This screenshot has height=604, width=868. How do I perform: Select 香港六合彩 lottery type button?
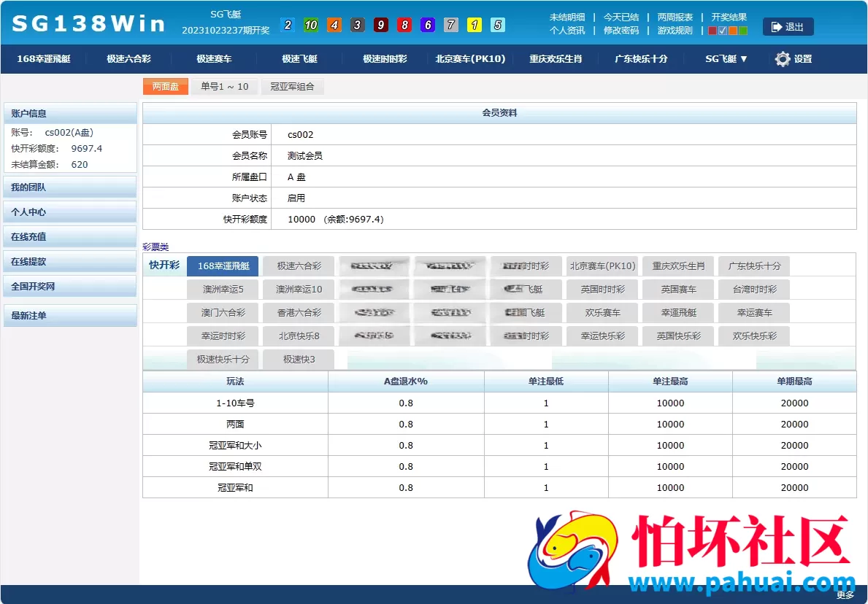pyautogui.click(x=299, y=312)
